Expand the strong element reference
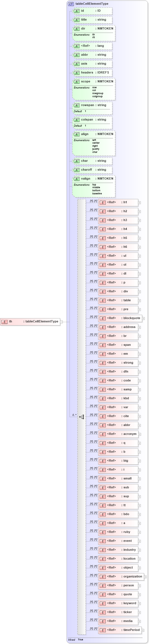 click(140, 363)
